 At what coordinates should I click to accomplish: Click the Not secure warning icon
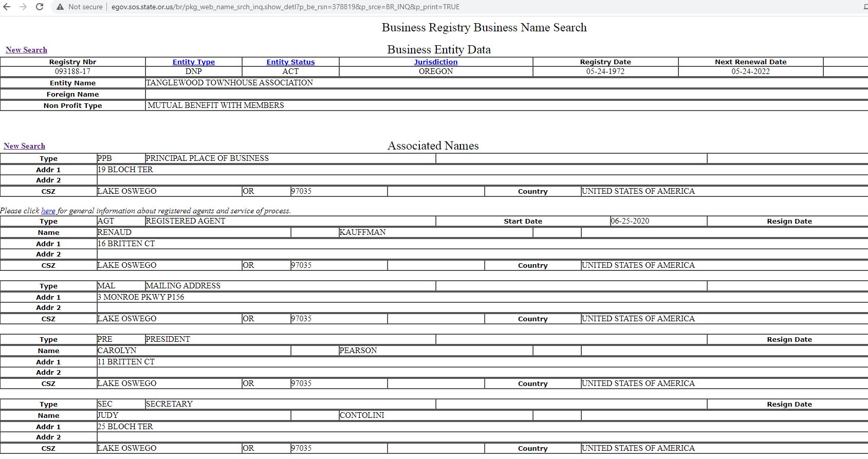[60, 7]
